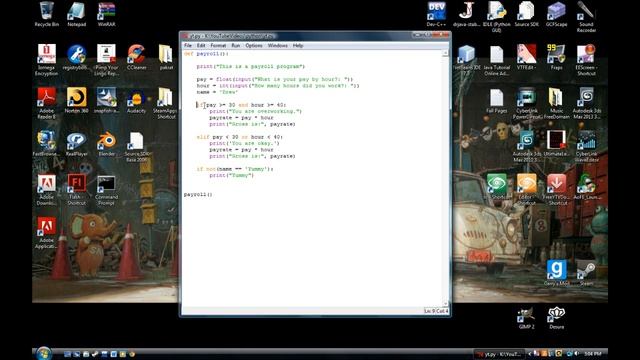Select the SteamApps Shortcut folder

pyautogui.click(x=166, y=103)
